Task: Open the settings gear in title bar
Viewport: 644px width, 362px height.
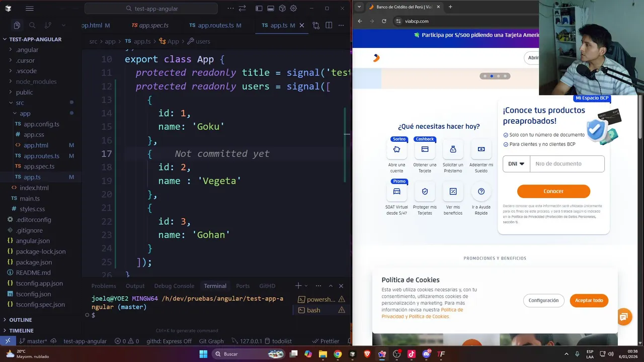Action: click(293, 9)
